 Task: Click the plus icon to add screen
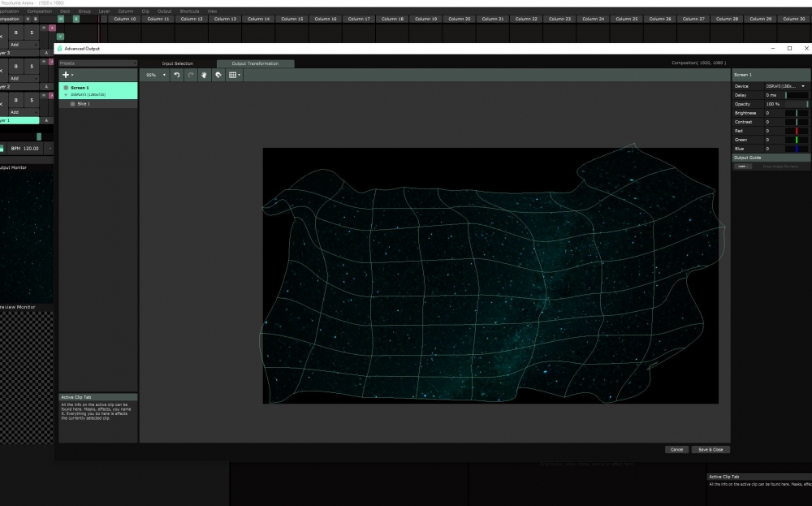click(67, 75)
